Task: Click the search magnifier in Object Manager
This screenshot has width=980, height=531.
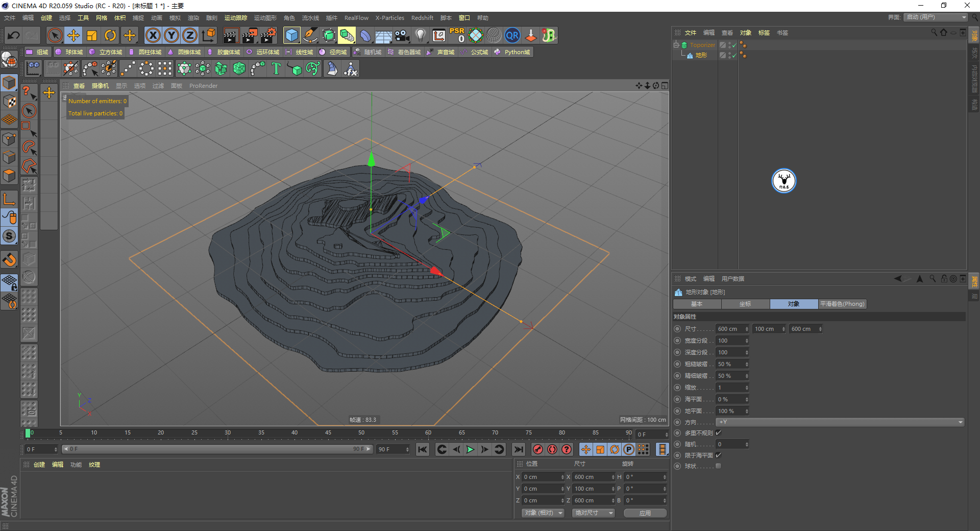Action: click(934, 32)
